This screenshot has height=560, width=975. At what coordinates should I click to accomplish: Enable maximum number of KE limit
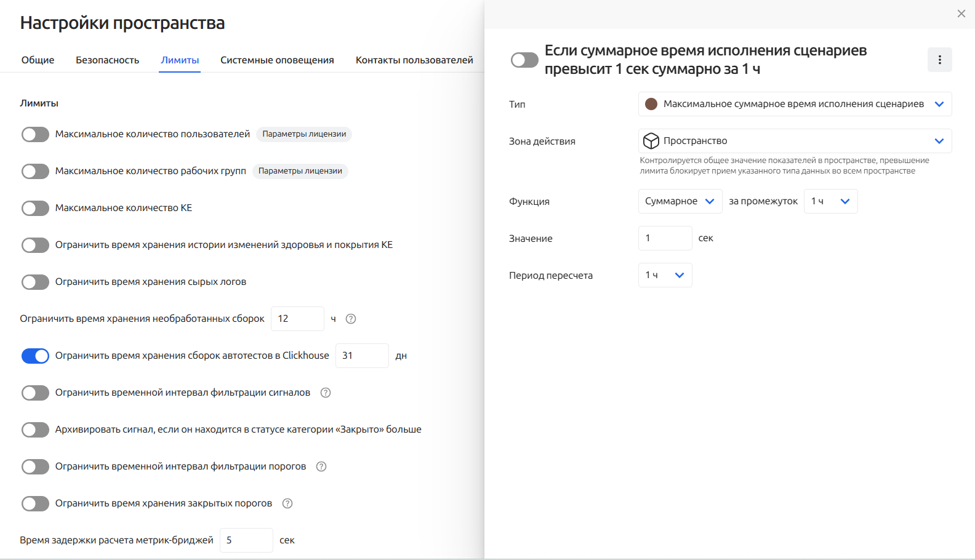[x=35, y=208]
